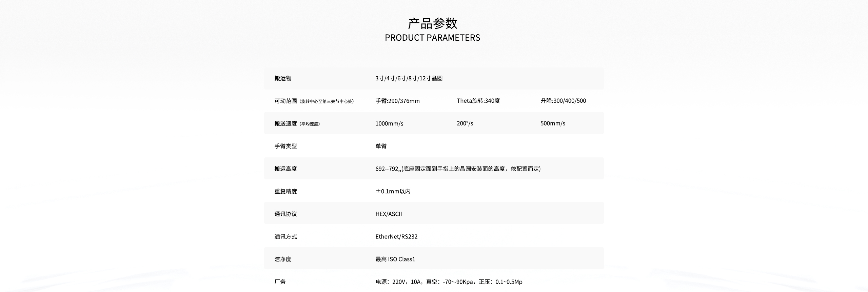Select the 搬运物 row label

[283, 78]
